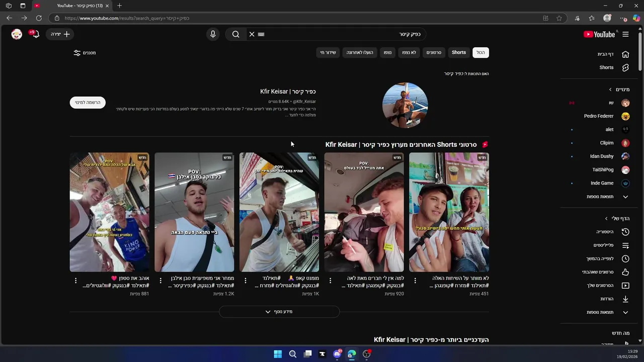Open the keyboard icon in the search box
This screenshot has height=362, width=644.
261,34
